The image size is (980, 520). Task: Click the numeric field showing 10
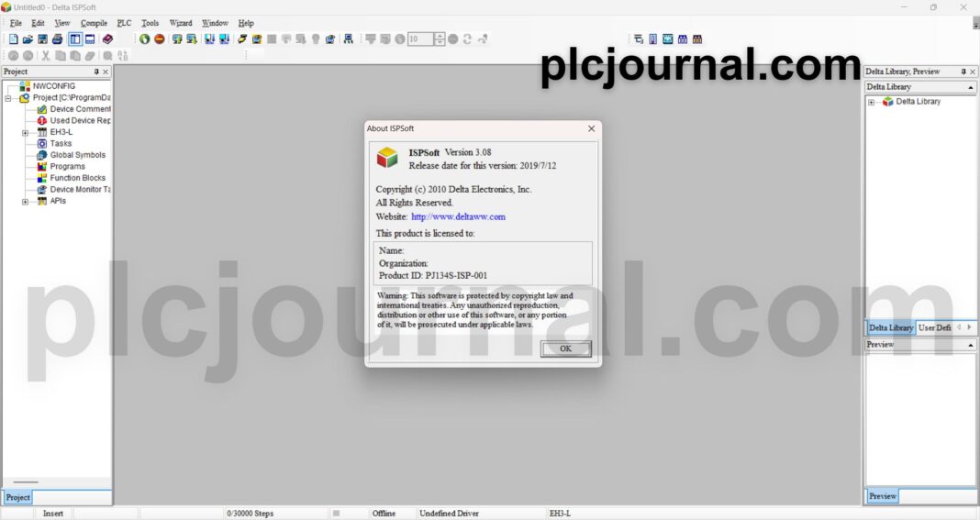pos(420,39)
